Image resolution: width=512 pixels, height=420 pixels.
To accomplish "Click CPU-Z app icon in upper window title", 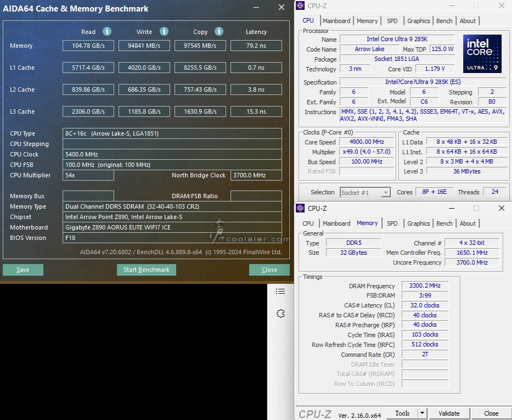I will pyautogui.click(x=300, y=6).
